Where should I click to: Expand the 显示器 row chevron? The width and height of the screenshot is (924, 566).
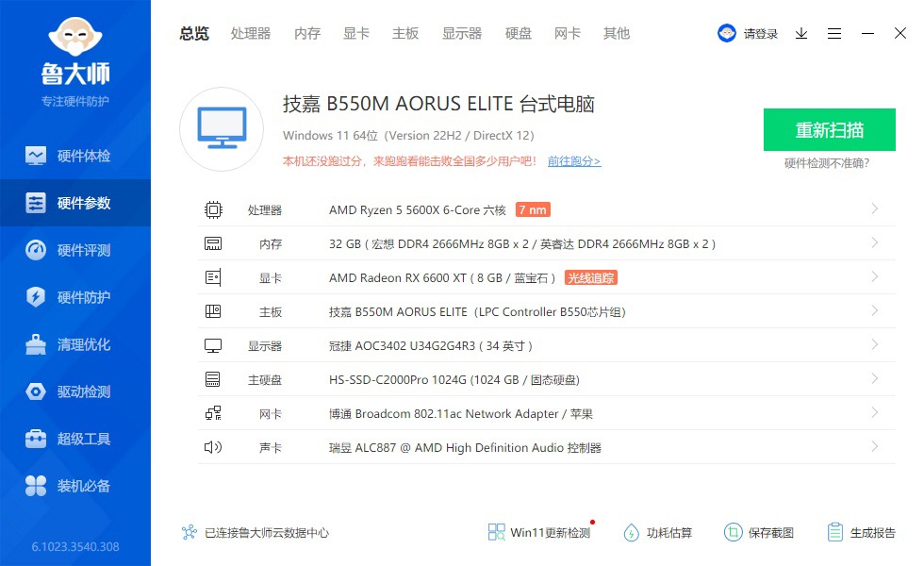(875, 344)
